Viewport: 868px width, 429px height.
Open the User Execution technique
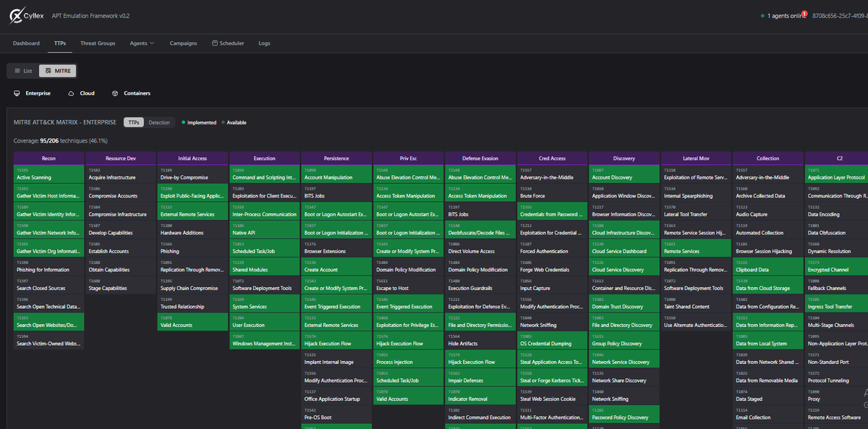tap(264, 322)
